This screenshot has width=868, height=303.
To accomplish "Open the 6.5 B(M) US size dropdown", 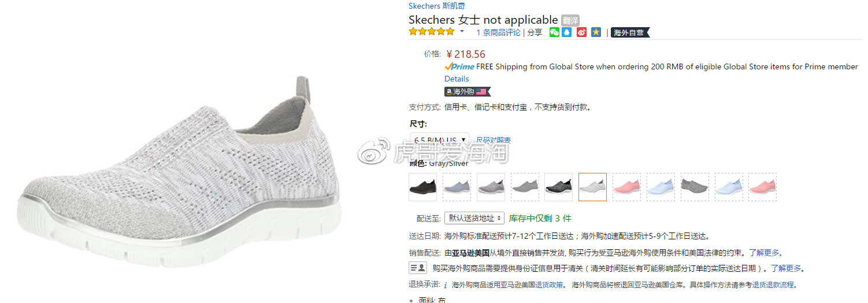I will 440,140.
